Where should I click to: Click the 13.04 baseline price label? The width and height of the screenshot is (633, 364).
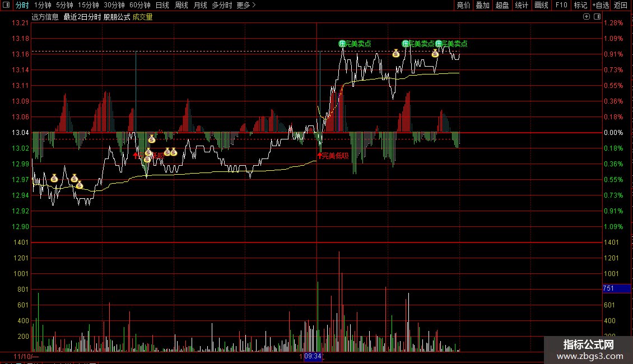coord(20,133)
